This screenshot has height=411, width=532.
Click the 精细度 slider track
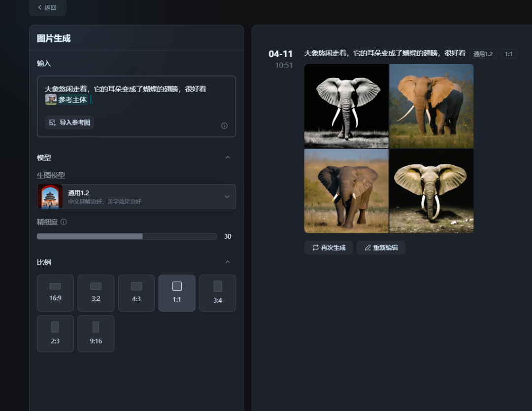(x=127, y=236)
